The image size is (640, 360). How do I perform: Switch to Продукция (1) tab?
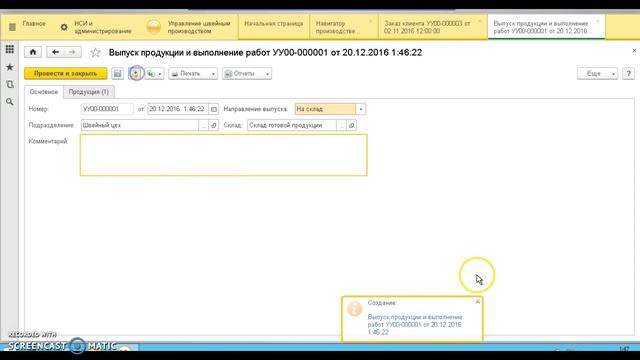click(89, 92)
